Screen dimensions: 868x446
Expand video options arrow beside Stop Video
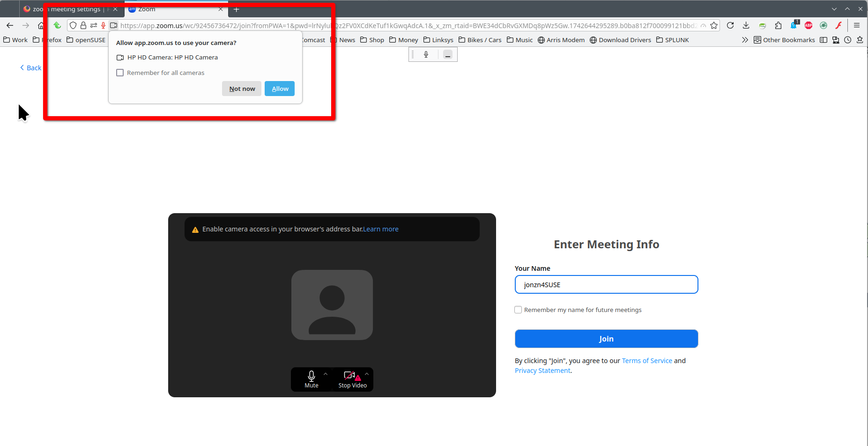coord(367,374)
